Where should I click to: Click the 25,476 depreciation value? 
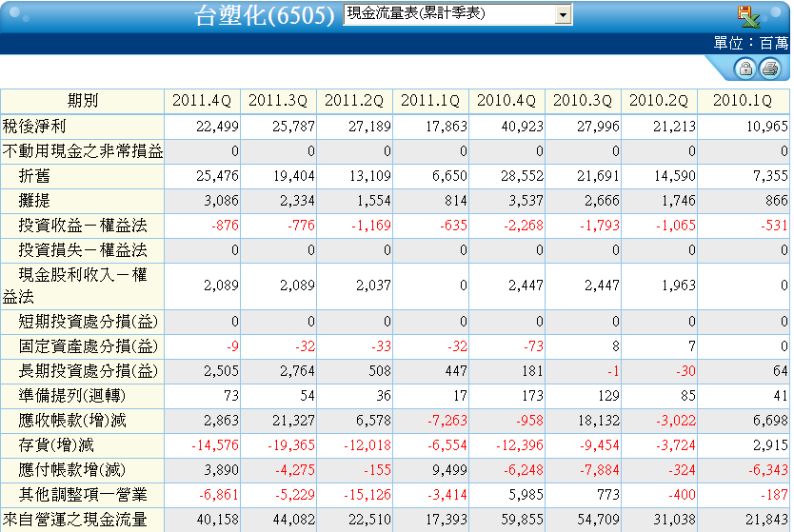(217, 176)
